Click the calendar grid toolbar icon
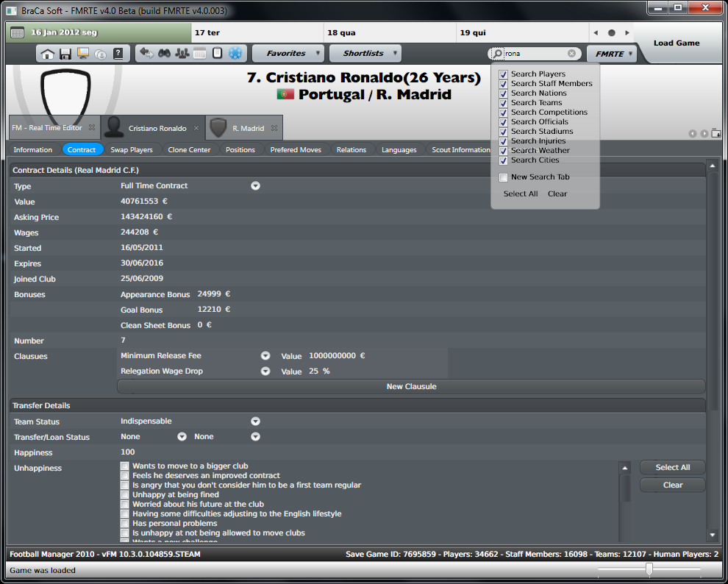 tap(199, 53)
